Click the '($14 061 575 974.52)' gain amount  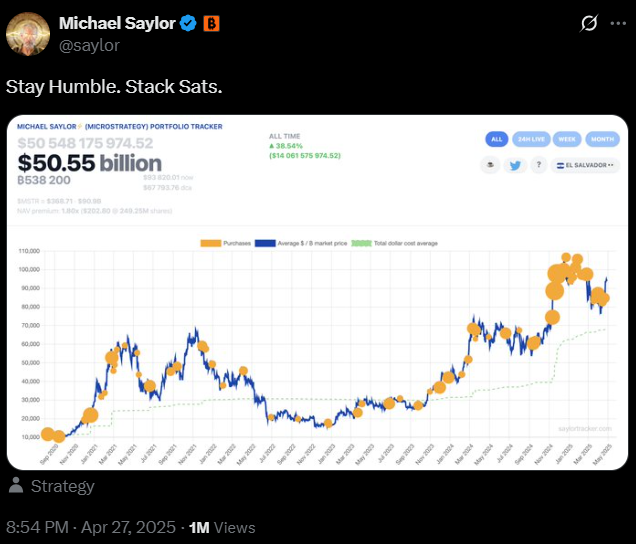(305, 155)
